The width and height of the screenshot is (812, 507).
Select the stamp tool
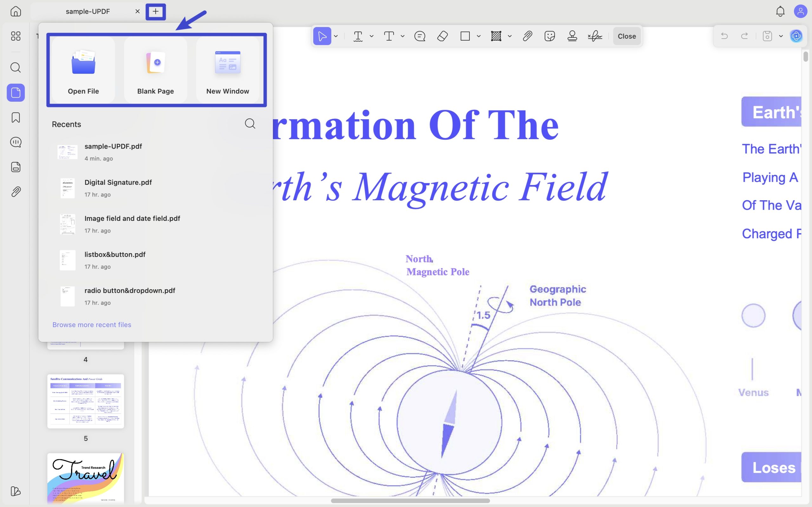[572, 36]
